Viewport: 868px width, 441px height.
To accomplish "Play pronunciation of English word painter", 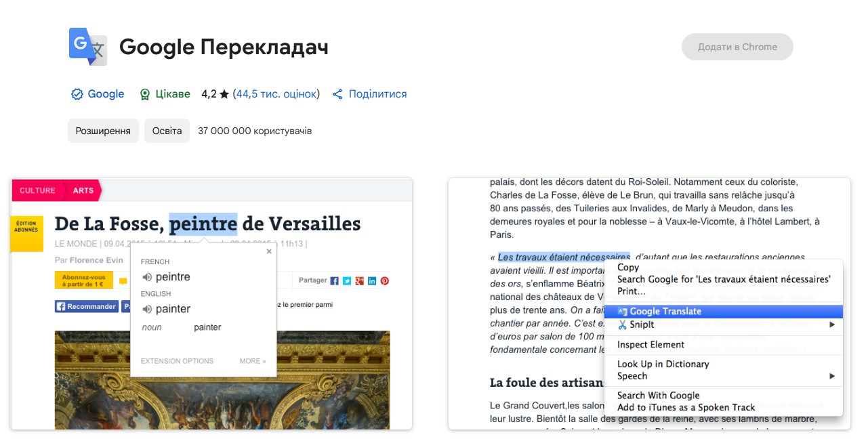I will pyautogui.click(x=147, y=309).
